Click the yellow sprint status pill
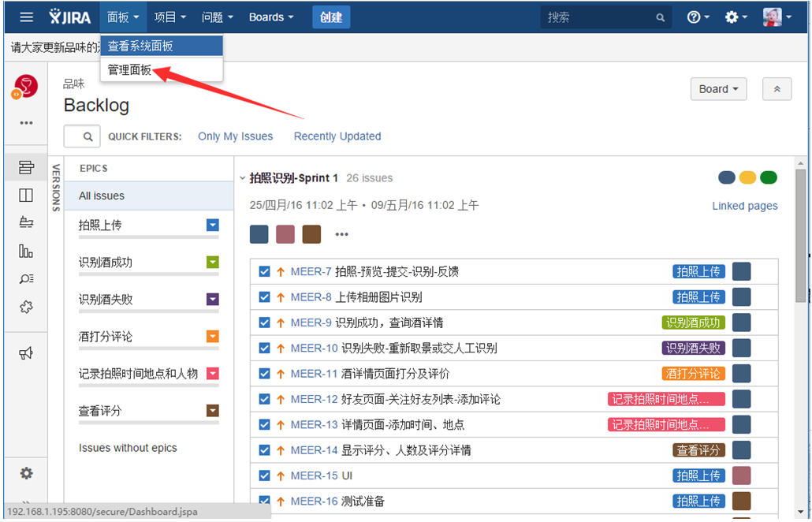 (747, 177)
